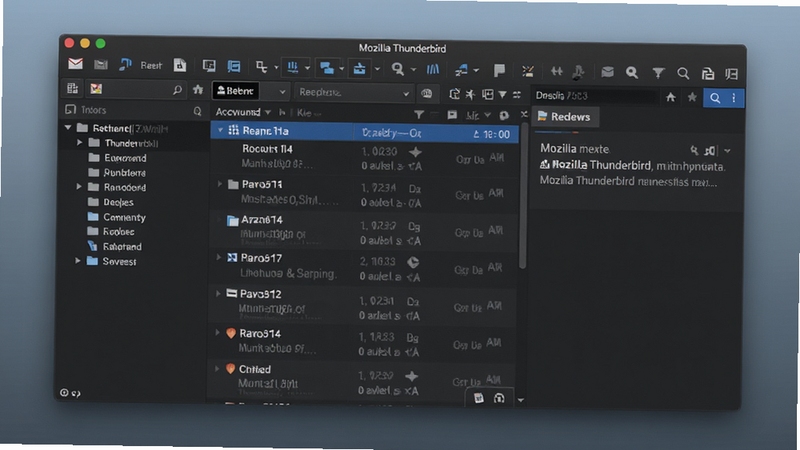Open the Reephsz combo box
Image resolution: width=800 pixels, height=450 pixels.
click(x=353, y=92)
